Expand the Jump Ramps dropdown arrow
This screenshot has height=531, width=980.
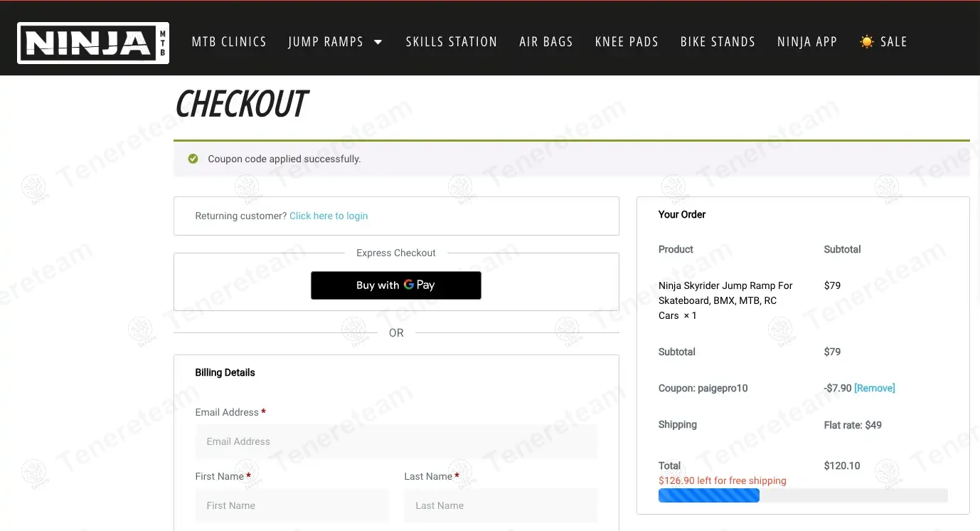(378, 42)
